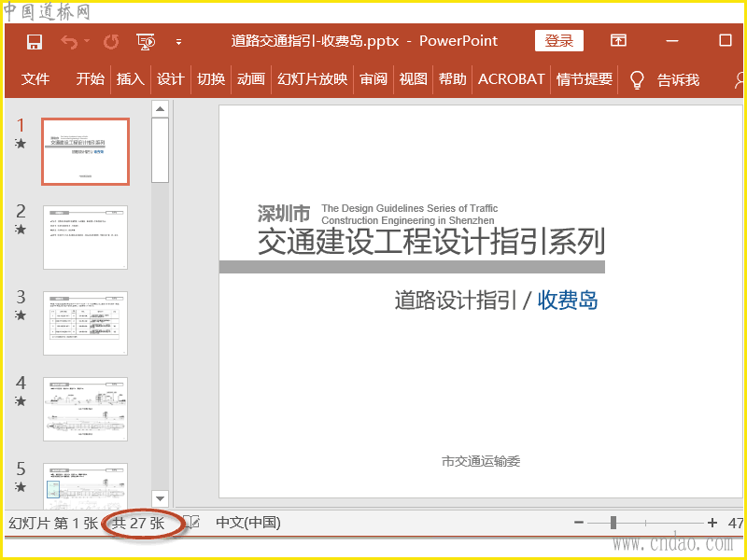Image resolution: width=747 pixels, height=560 pixels.
Task: Open the 幻灯片放映 tab
Action: 312,78
